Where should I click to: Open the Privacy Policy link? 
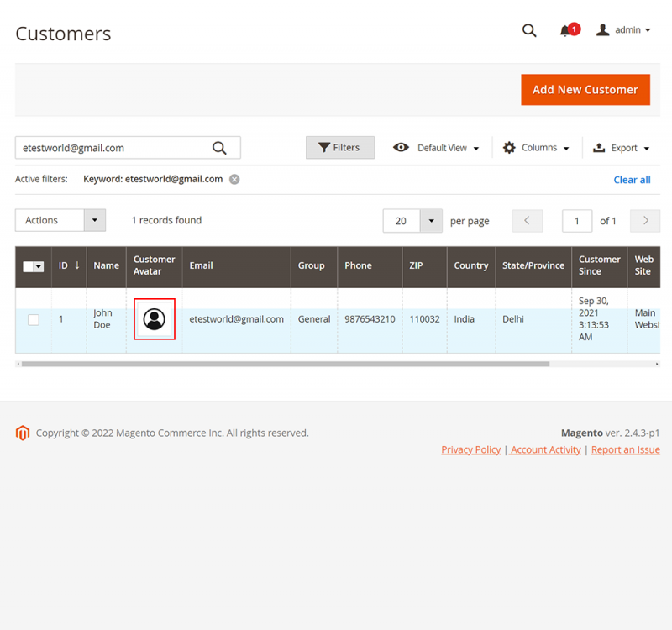point(470,449)
